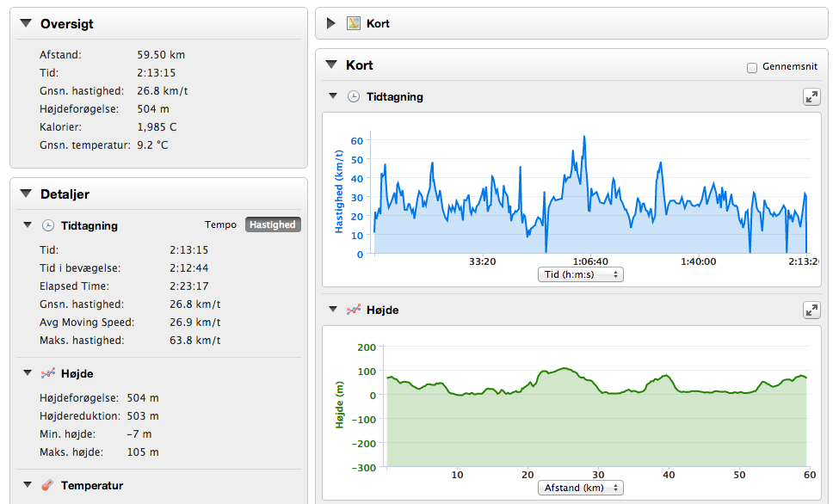This screenshot has width=839, height=504.
Task: Click the elevation chart plot area
Action: pos(595,407)
